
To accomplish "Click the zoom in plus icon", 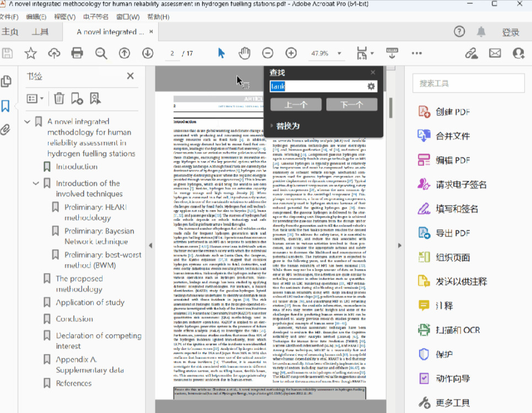I will (291, 53).
